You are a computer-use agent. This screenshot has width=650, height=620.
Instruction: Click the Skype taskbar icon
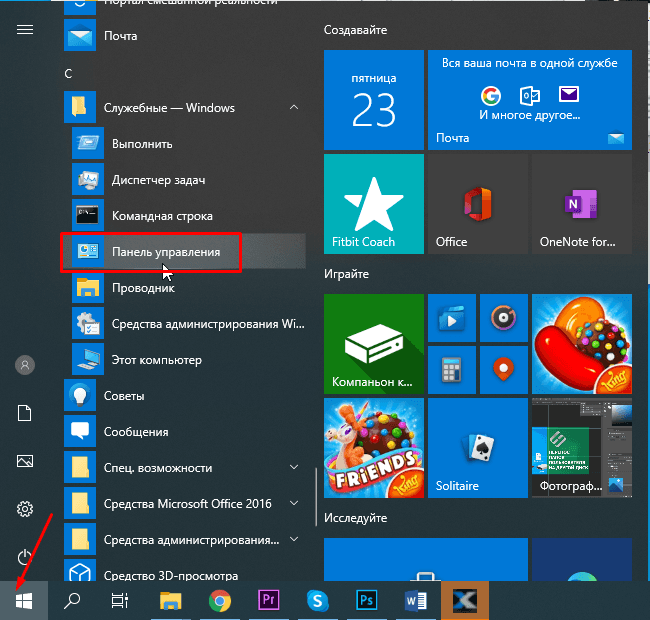pos(317,600)
